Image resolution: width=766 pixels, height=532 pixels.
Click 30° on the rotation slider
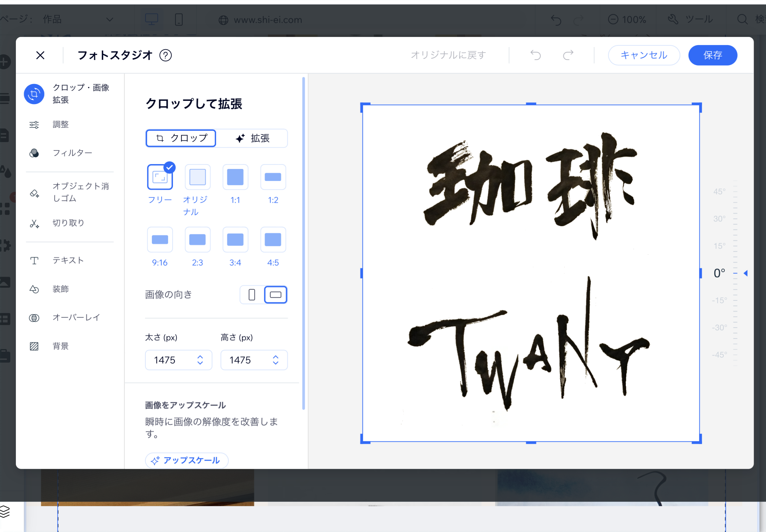720,219
